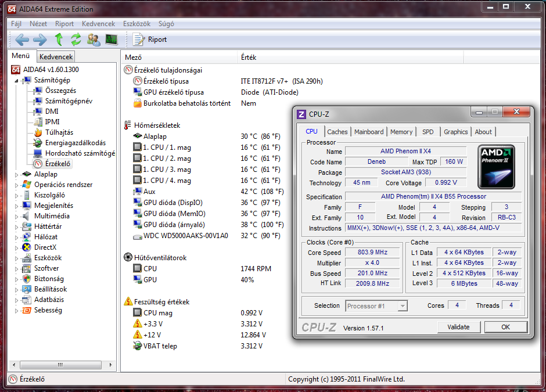Click the Hőmérsékletek thermometer icon
Viewport: 546px width, 392px height.
pyautogui.click(x=128, y=125)
